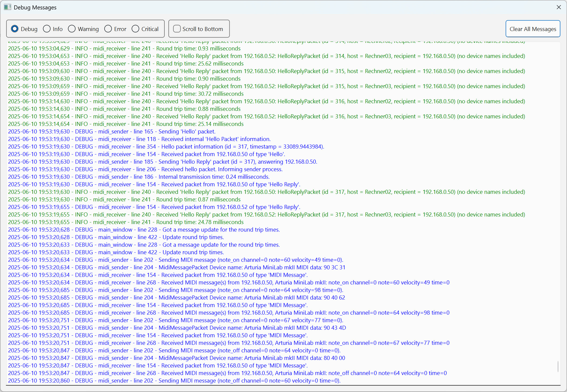Set log filter to Critical

tap(136, 29)
